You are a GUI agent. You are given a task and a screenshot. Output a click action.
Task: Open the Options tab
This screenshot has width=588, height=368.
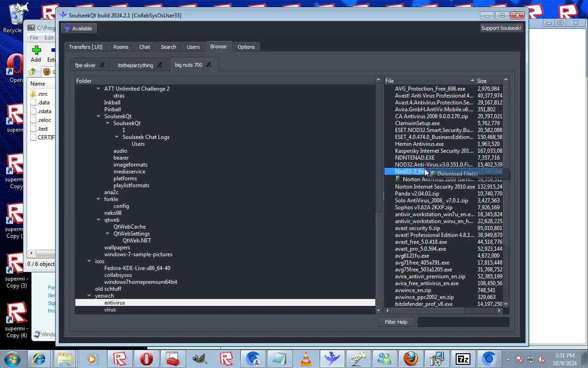(246, 47)
